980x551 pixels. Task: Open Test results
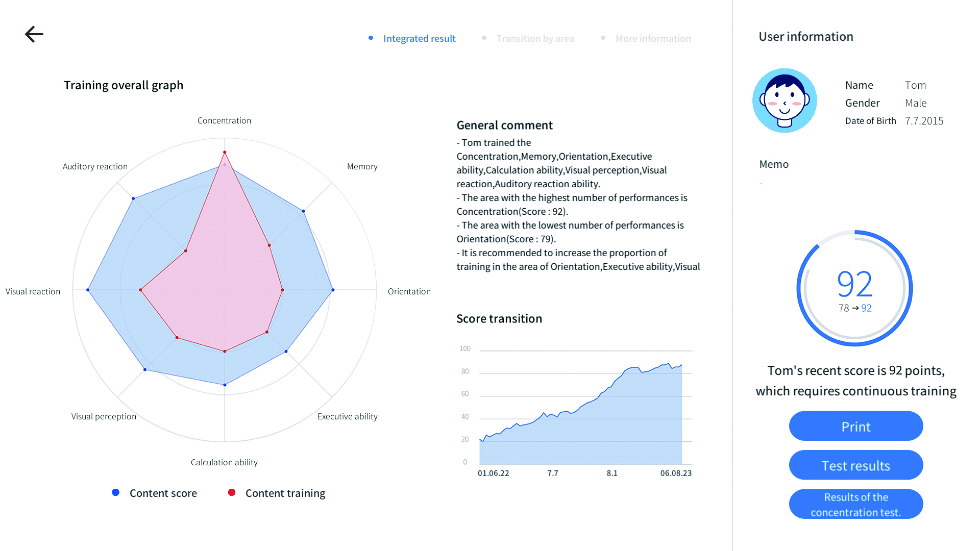tap(856, 465)
